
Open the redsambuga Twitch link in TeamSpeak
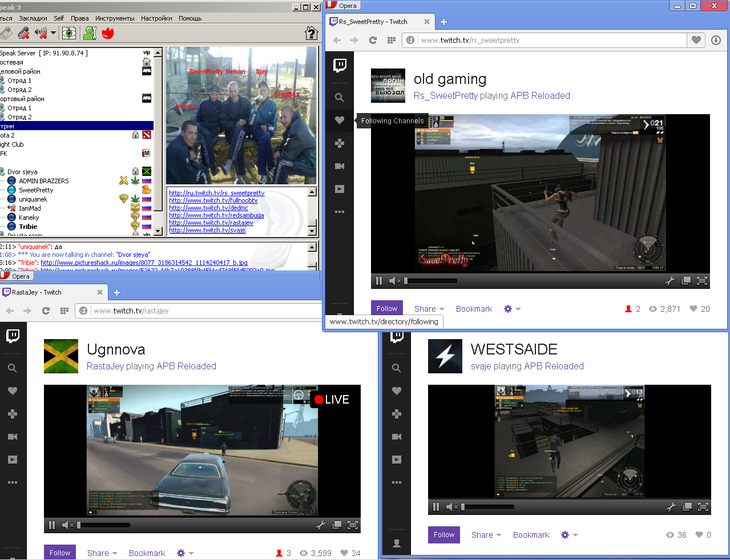(x=216, y=215)
